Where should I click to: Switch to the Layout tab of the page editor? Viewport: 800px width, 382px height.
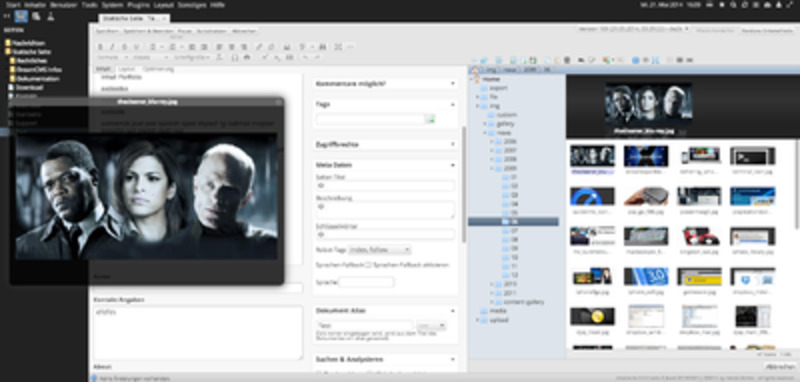pos(126,69)
